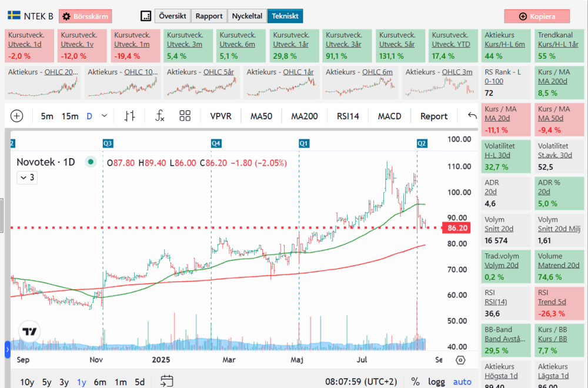Image resolution: width=588 pixels, height=388 pixels.
Task: Click the MA 200d link
Action: pos(553,81)
